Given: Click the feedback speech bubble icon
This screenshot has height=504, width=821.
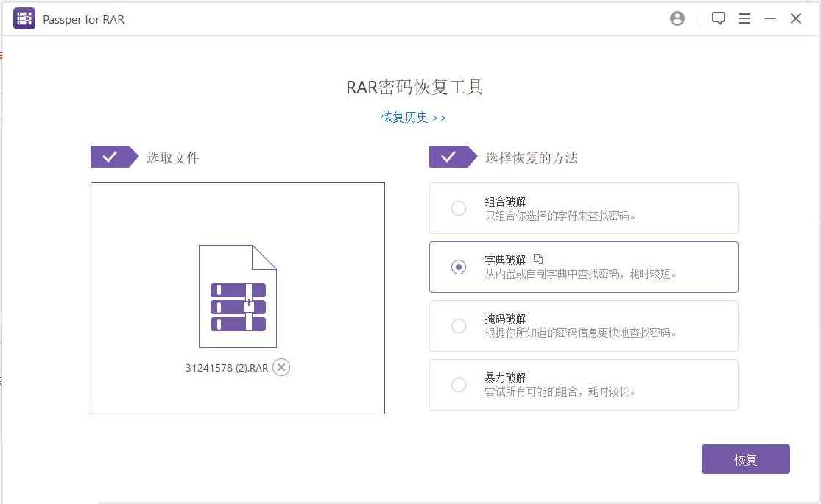Looking at the screenshot, I should pos(719,18).
